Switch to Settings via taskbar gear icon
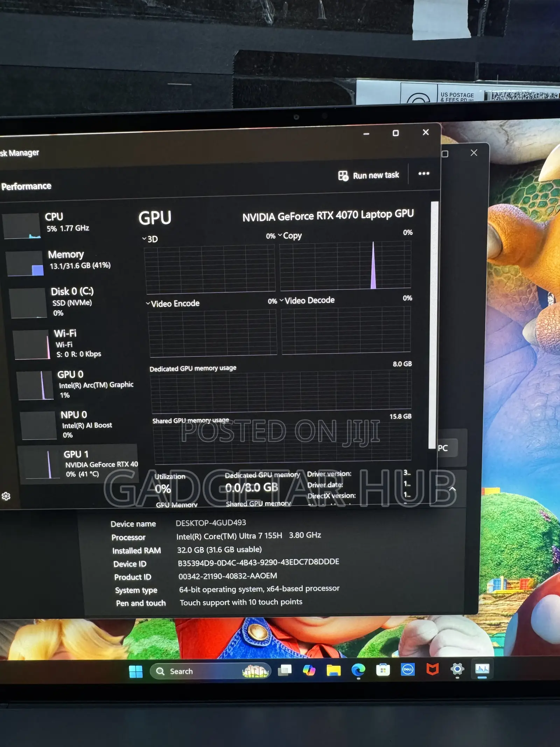 [x=457, y=669]
